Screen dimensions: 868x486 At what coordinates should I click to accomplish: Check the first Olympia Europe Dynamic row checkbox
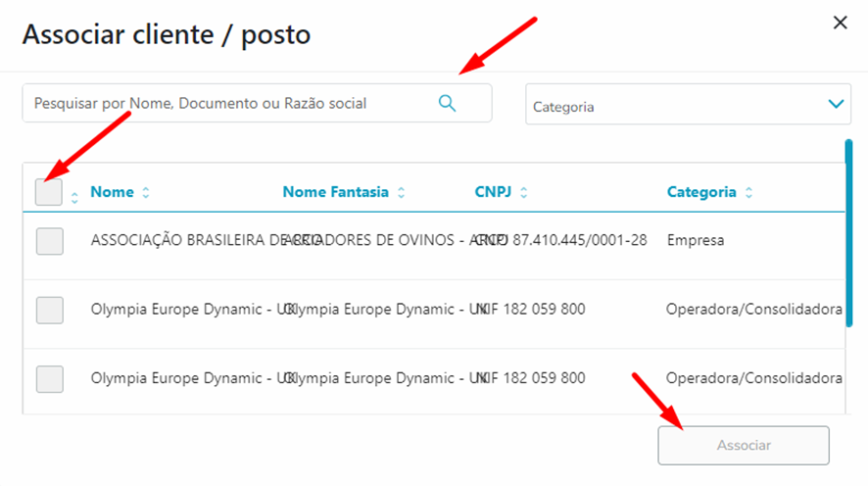click(50, 310)
